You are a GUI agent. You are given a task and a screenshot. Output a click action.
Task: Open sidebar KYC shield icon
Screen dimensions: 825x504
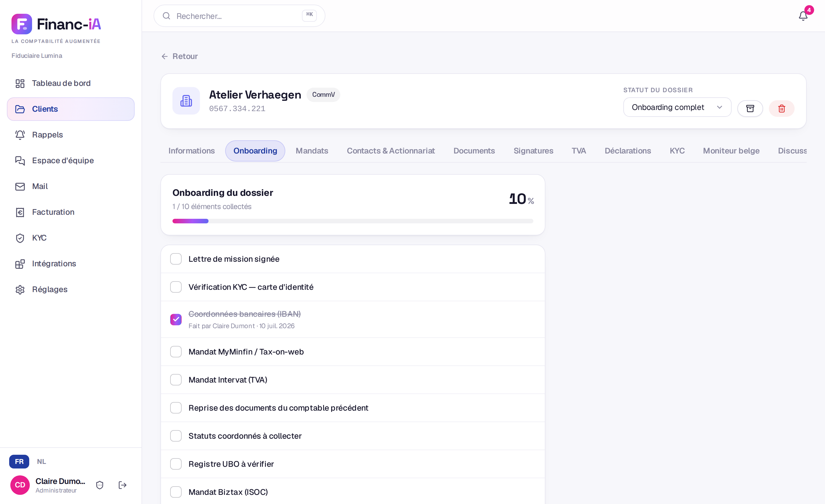[20, 238]
